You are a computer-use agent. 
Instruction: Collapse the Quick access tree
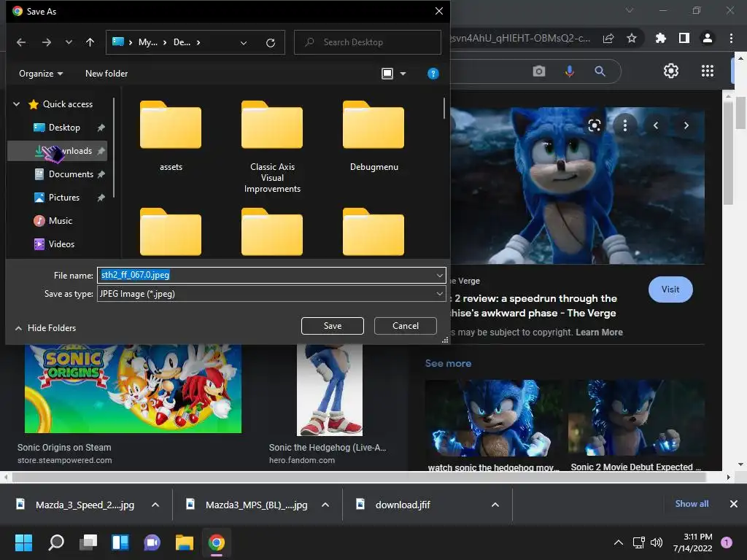(x=17, y=104)
